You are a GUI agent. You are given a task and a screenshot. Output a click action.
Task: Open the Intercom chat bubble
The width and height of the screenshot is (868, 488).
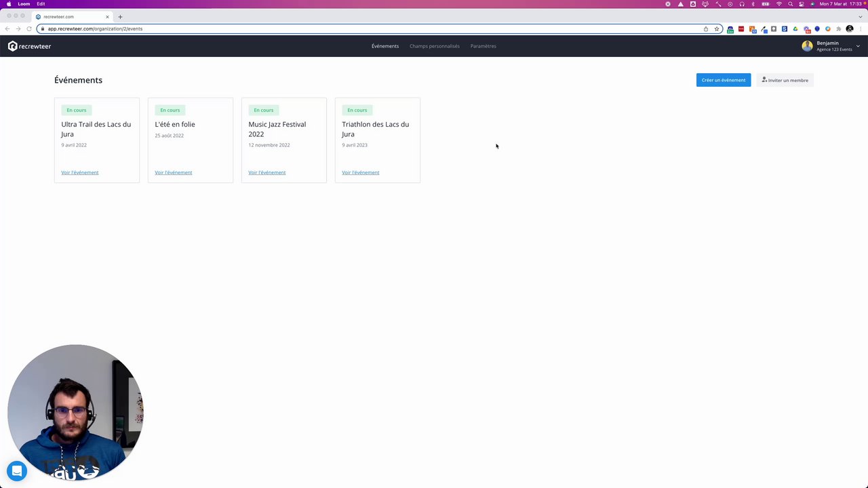[x=17, y=471]
